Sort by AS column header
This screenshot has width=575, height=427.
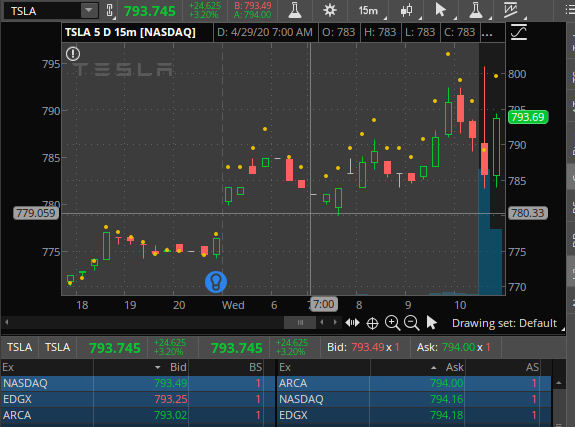coord(503,367)
